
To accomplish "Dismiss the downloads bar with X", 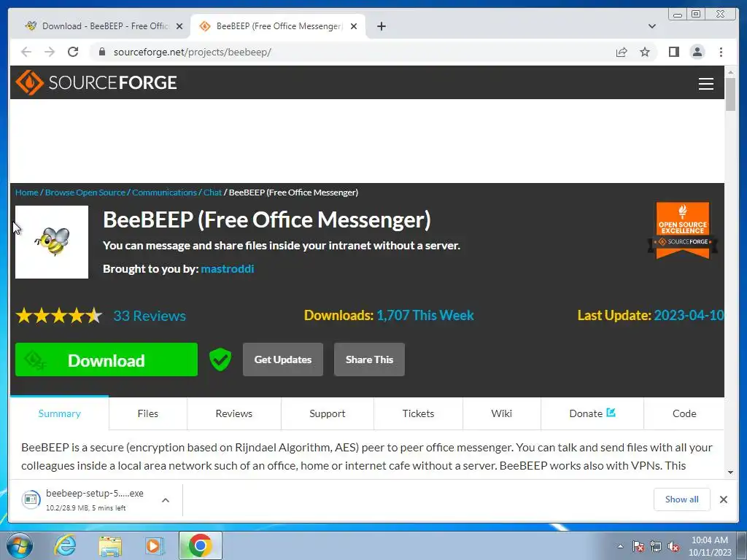I will pyautogui.click(x=723, y=499).
